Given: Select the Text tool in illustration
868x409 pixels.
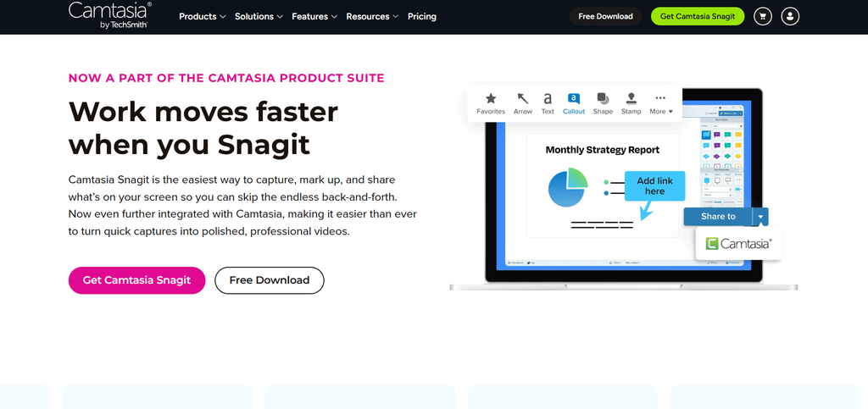Looking at the screenshot, I should tap(548, 103).
